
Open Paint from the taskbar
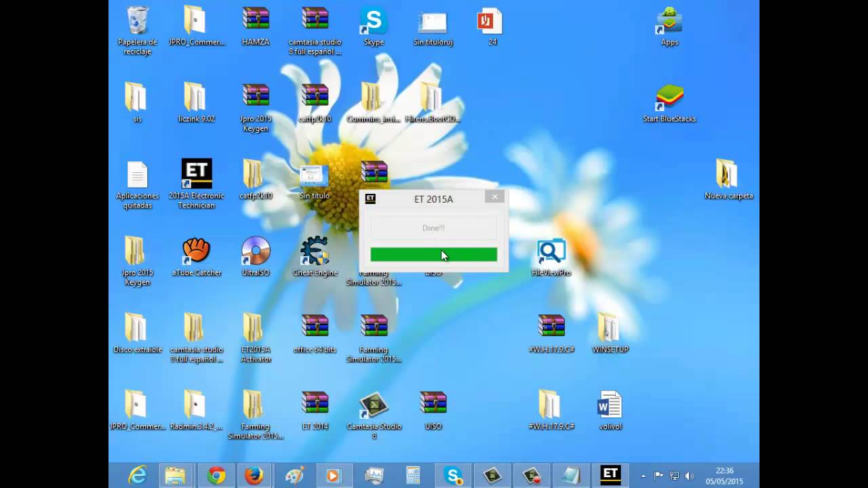tap(294, 476)
